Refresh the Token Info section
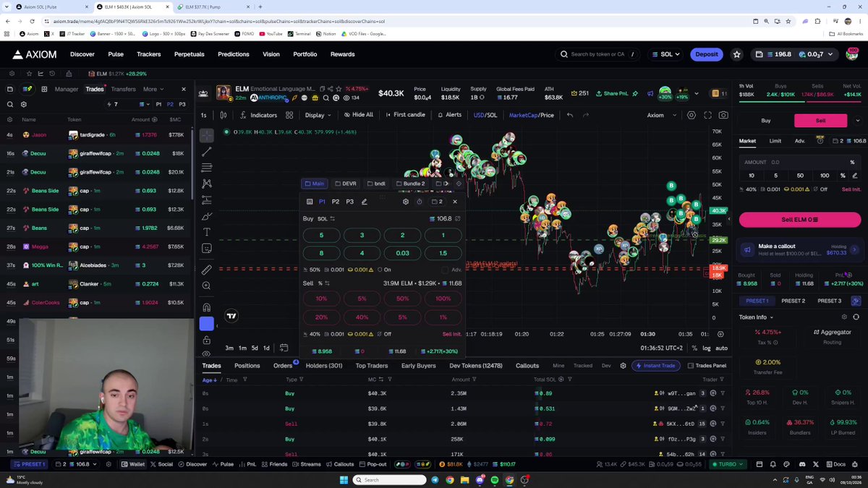The image size is (868, 488). (x=856, y=317)
